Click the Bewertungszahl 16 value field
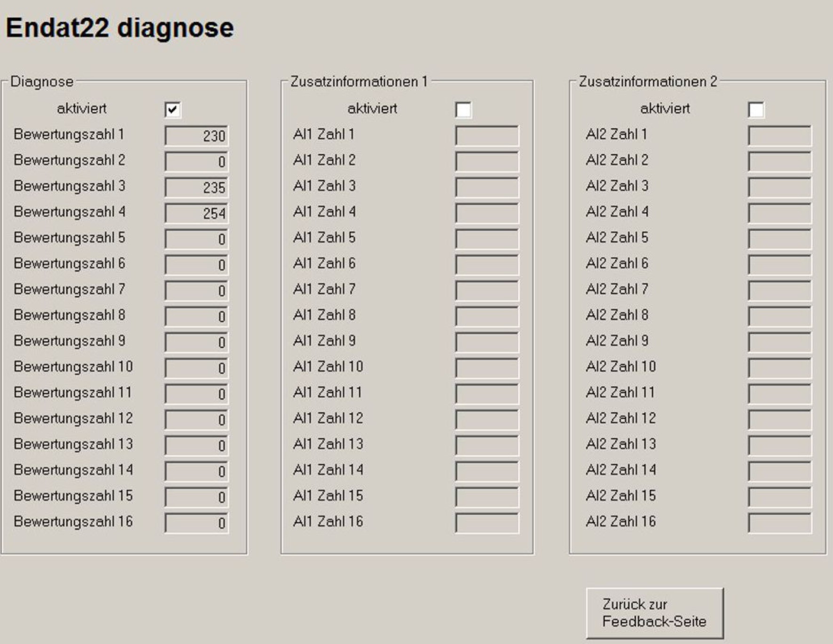Screen dimensions: 833x644 coord(197,523)
